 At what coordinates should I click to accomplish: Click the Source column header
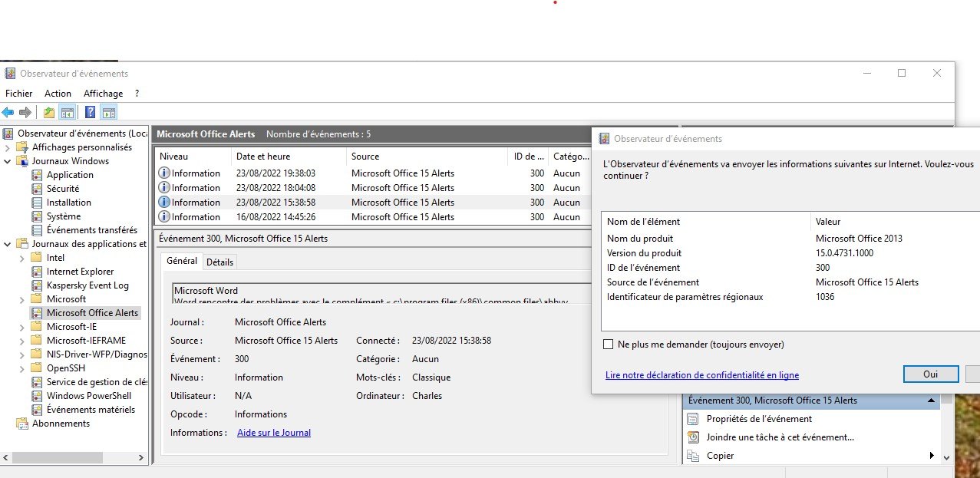click(x=428, y=157)
